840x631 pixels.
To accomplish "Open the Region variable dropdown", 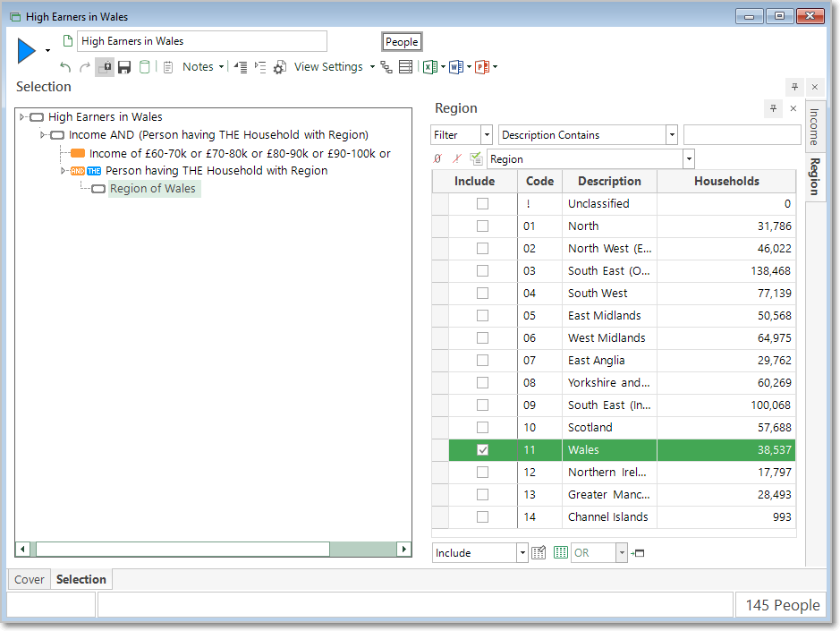I will 689,159.
